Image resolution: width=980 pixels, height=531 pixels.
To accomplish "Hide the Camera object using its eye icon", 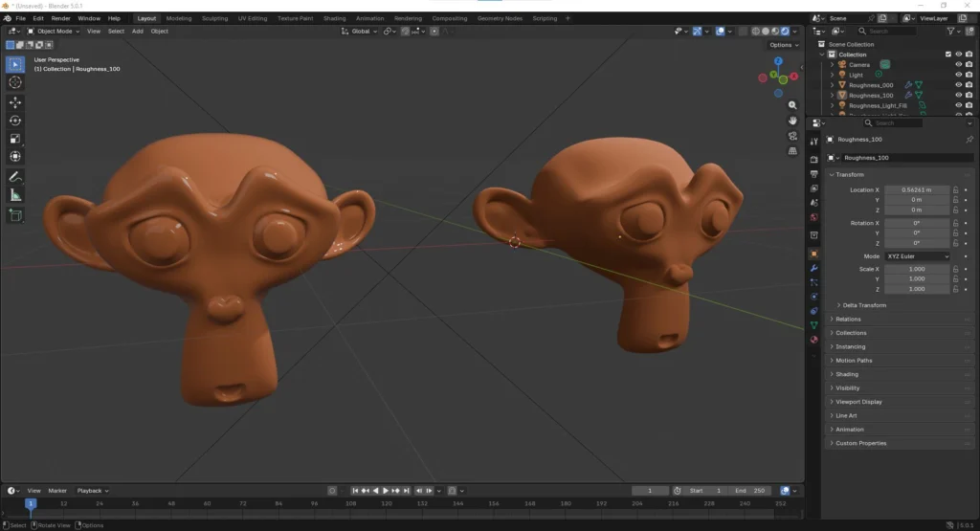I will (x=958, y=64).
